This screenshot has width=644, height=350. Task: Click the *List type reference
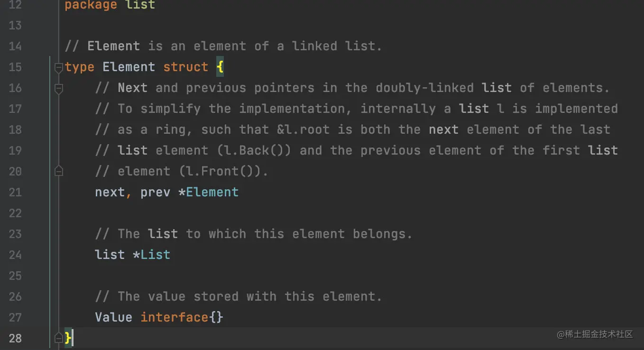(151, 255)
